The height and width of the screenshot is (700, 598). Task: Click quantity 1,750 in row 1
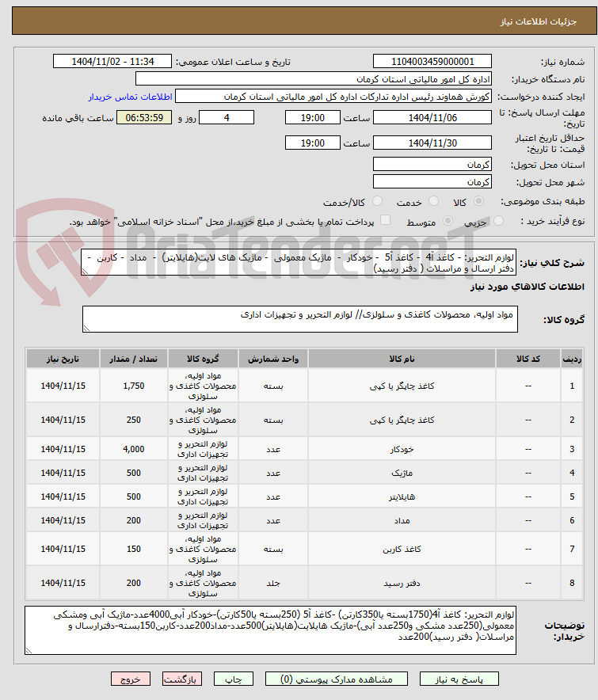(134, 386)
